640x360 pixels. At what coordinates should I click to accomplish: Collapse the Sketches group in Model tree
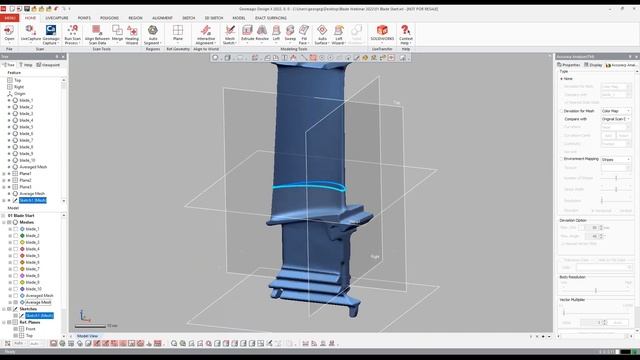tap(4, 309)
